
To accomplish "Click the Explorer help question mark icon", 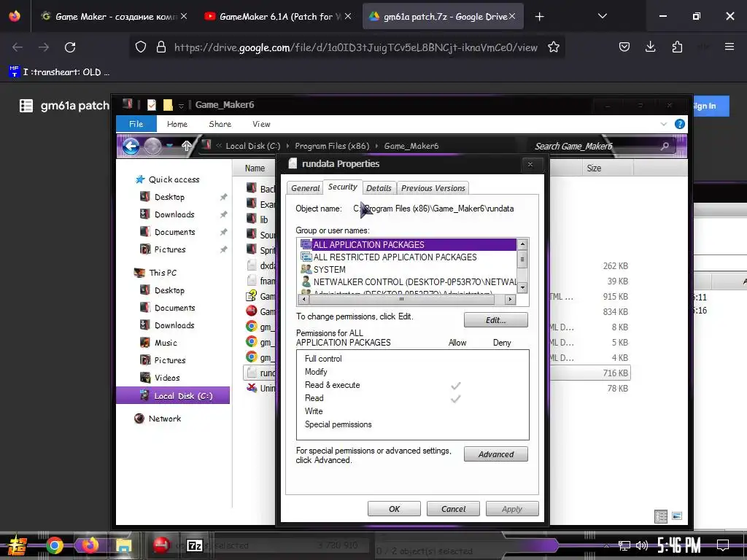I will pyautogui.click(x=680, y=124).
